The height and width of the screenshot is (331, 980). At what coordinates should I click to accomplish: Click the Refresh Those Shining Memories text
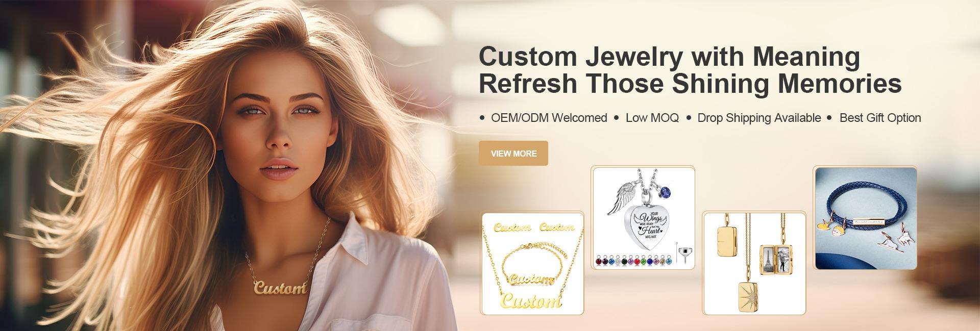tap(690, 84)
